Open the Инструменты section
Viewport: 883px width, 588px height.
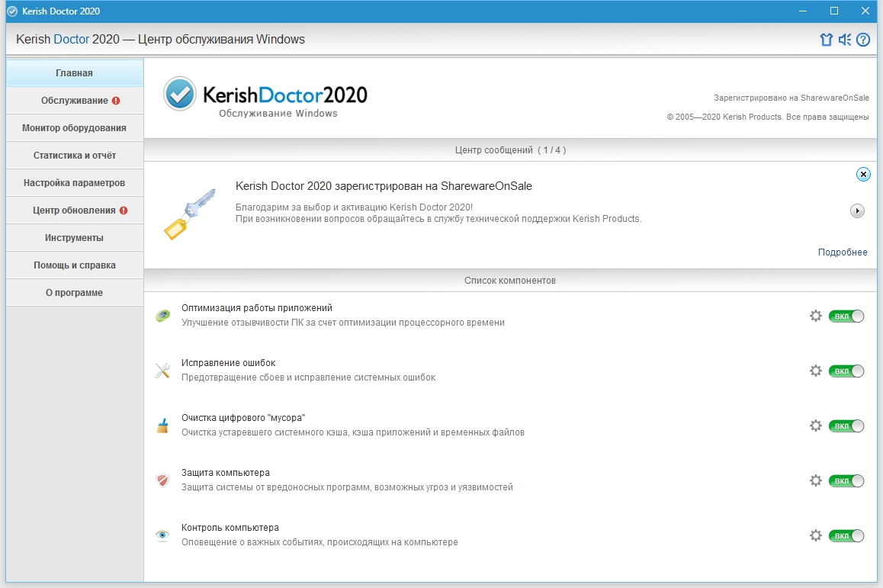74,238
